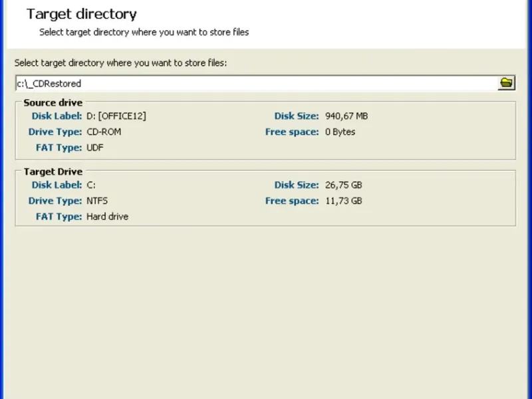Image resolution: width=532 pixels, height=399 pixels.
Task: Click the Target Drive 'Disk Size:' caption
Action: (297, 186)
